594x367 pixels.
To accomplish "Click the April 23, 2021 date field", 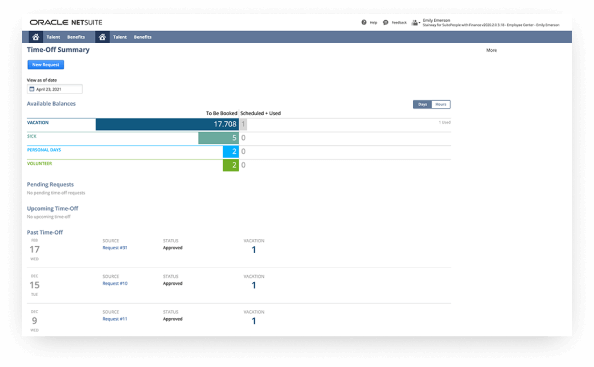I will point(55,89).
